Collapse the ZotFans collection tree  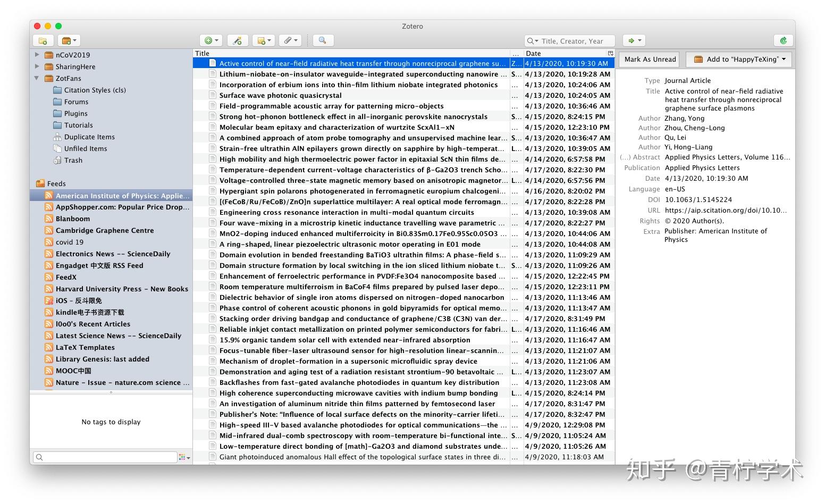[36, 78]
